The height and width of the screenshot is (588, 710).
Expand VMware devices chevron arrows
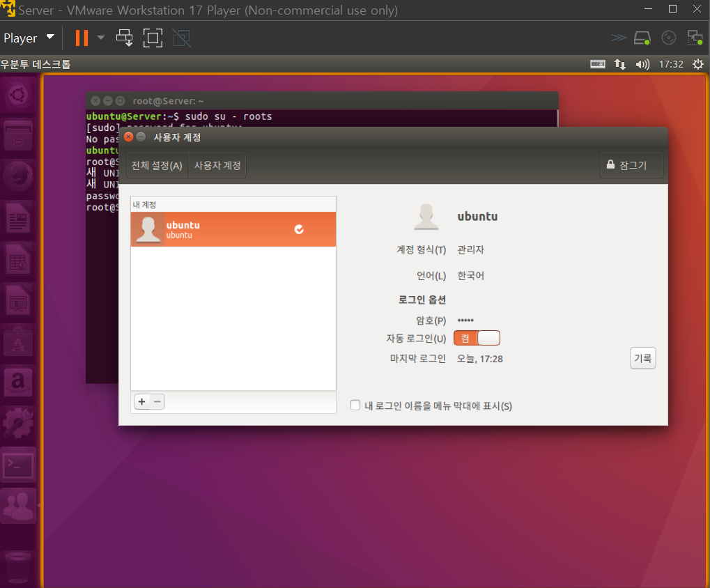pyautogui.click(x=619, y=38)
